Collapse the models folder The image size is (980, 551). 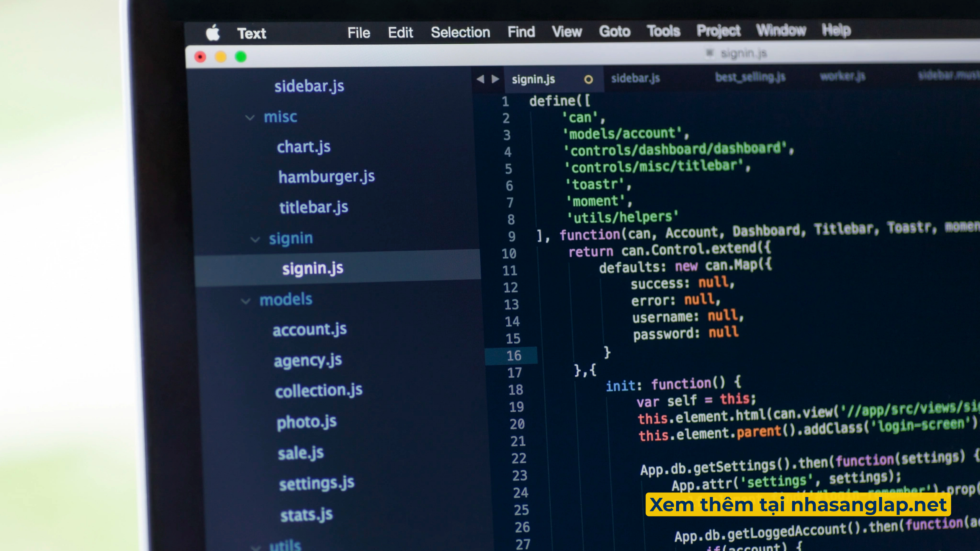(246, 301)
